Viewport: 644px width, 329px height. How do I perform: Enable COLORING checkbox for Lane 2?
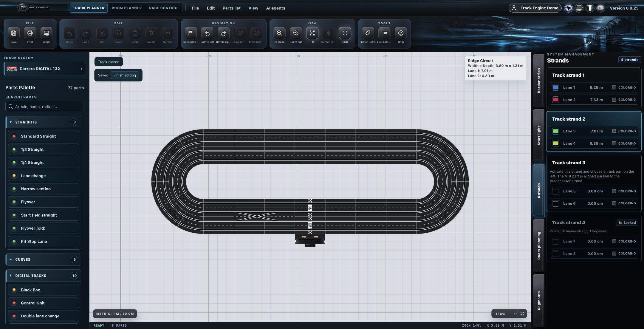click(614, 100)
